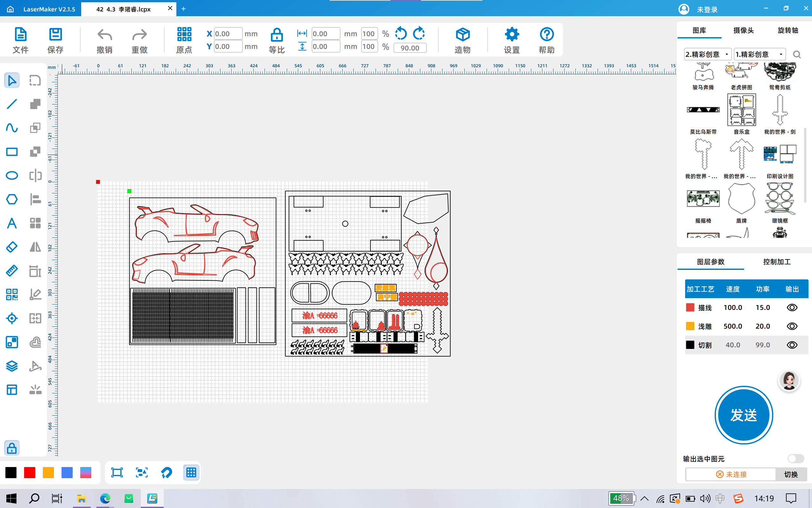Pick the black color swatch
The image size is (812, 508).
(11, 473)
